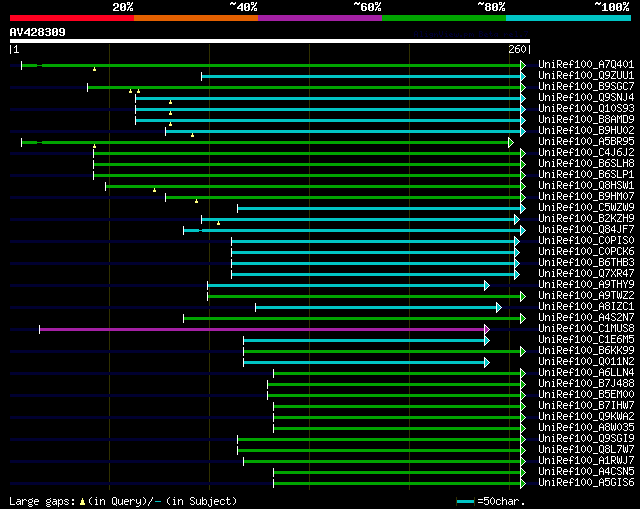Click yellow gap marker under B9HU02 bar
Viewport: 640px width, 509px height.
click(x=192, y=135)
